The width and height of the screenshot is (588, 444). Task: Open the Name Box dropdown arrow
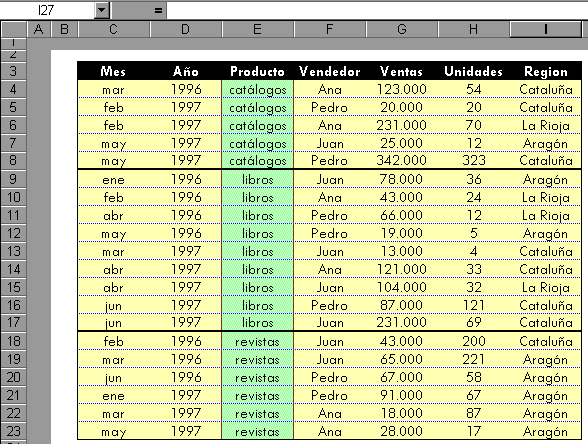pos(102,10)
